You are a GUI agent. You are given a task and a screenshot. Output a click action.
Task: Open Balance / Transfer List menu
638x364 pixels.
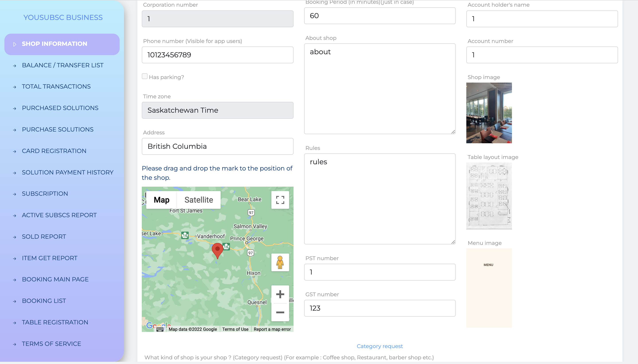62,65
